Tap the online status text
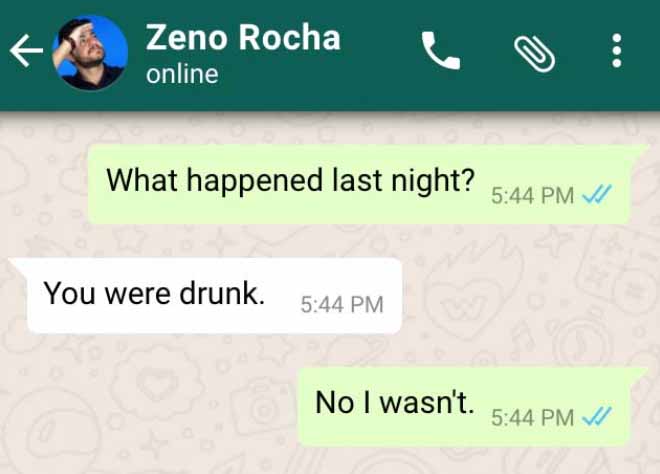 pyautogui.click(x=182, y=74)
